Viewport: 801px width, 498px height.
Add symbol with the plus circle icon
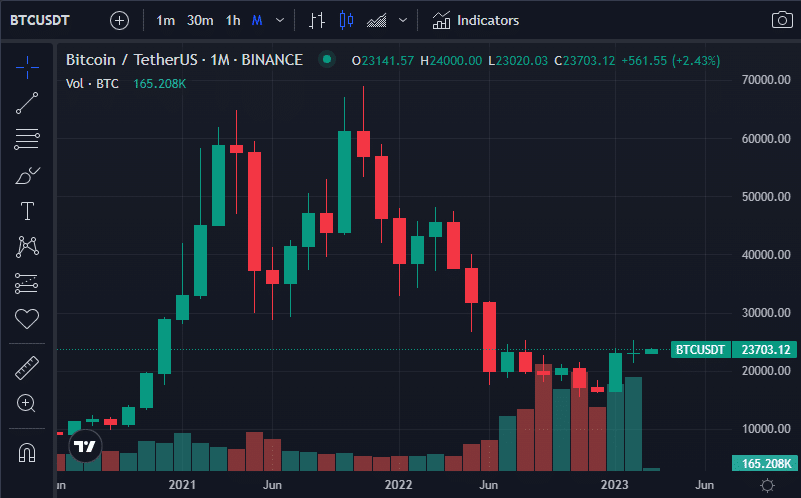[120, 20]
